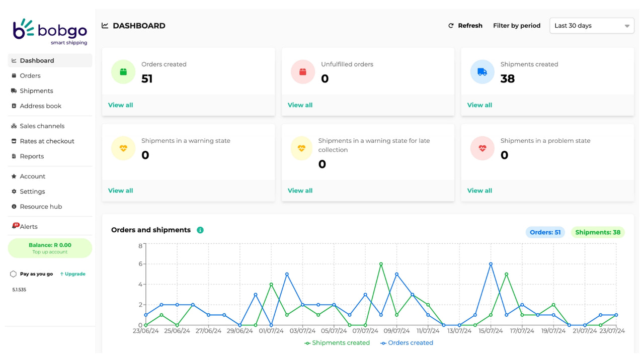The width and height of the screenshot is (644, 362).
Task: Select Dashboard in the navigation menu
Action: (x=37, y=60)
